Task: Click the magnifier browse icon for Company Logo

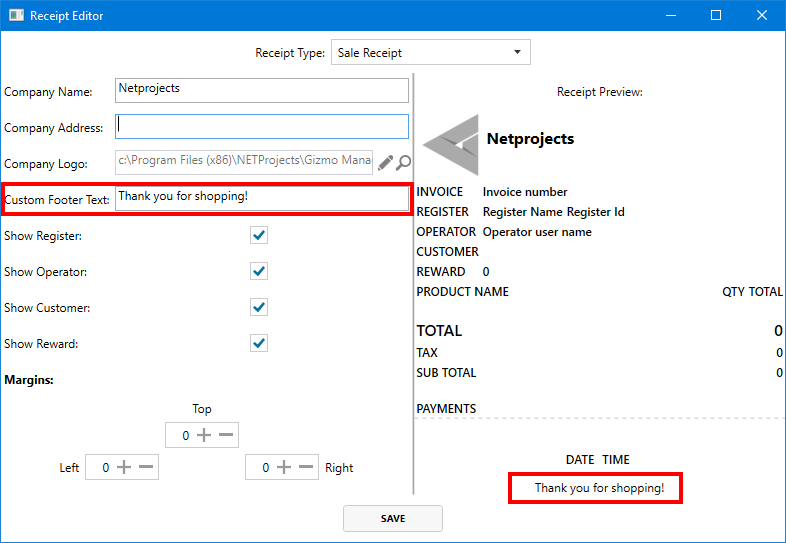Action: coord(403,162)
